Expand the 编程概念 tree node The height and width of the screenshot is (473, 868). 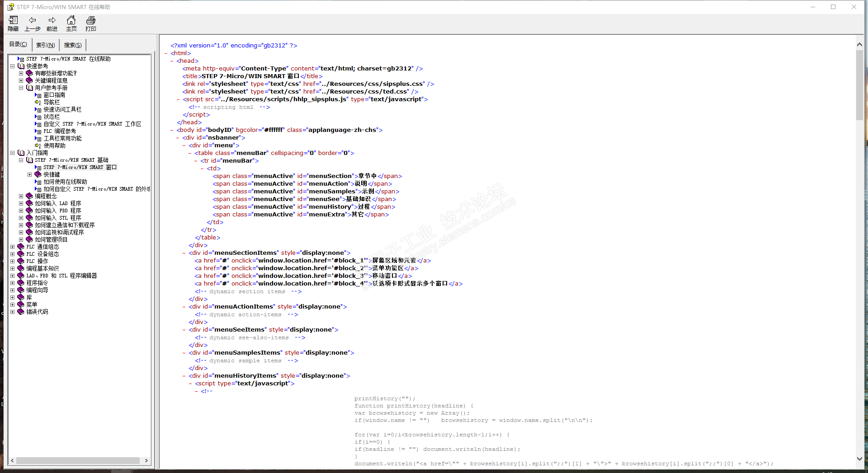pos(21,196)
